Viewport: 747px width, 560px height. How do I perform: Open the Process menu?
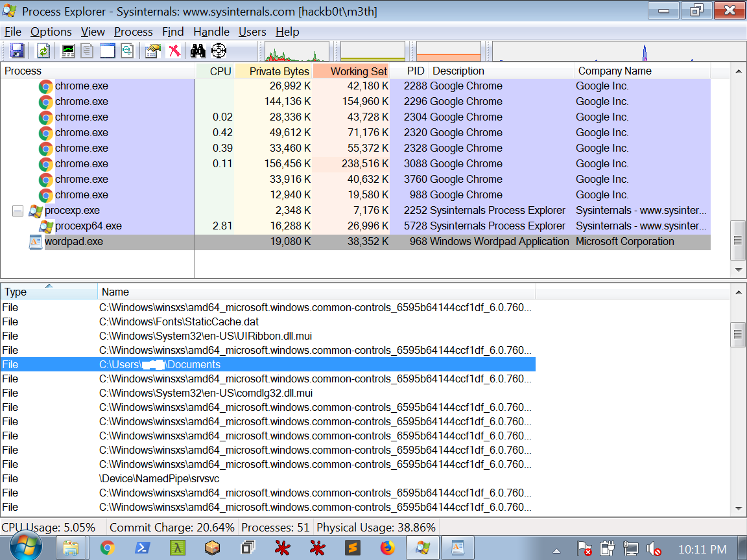pyautogui.click(x=134, y=32)
